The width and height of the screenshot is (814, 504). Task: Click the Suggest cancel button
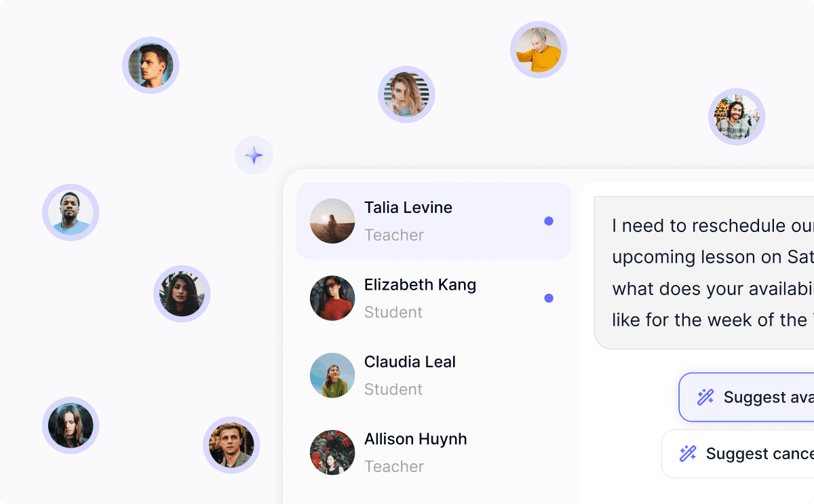click(x=737, y=453)
